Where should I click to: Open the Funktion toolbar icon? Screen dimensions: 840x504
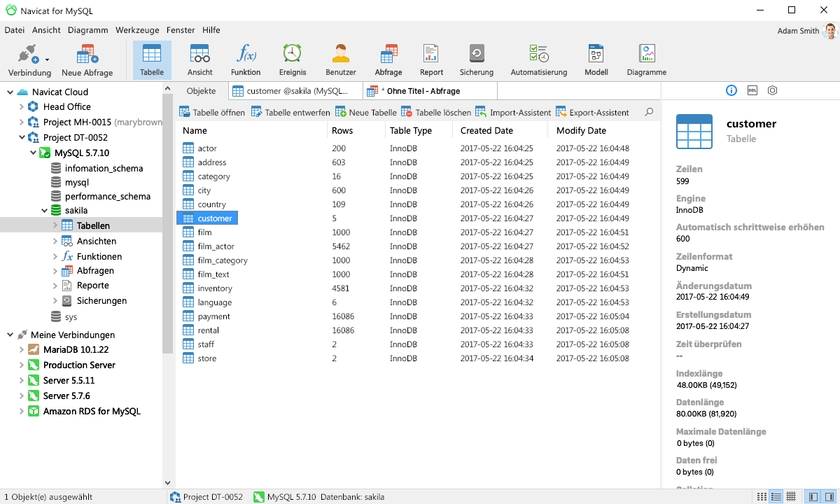click(x=246, y=60)
